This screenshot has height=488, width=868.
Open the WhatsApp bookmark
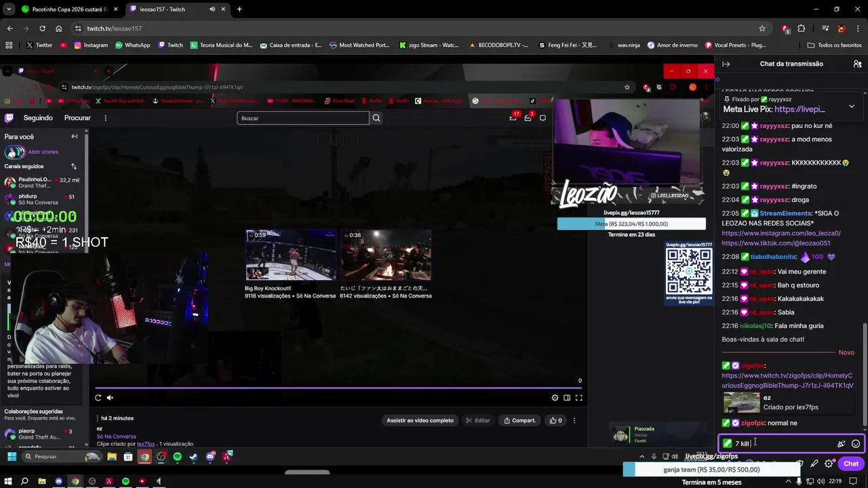point(133,45)
